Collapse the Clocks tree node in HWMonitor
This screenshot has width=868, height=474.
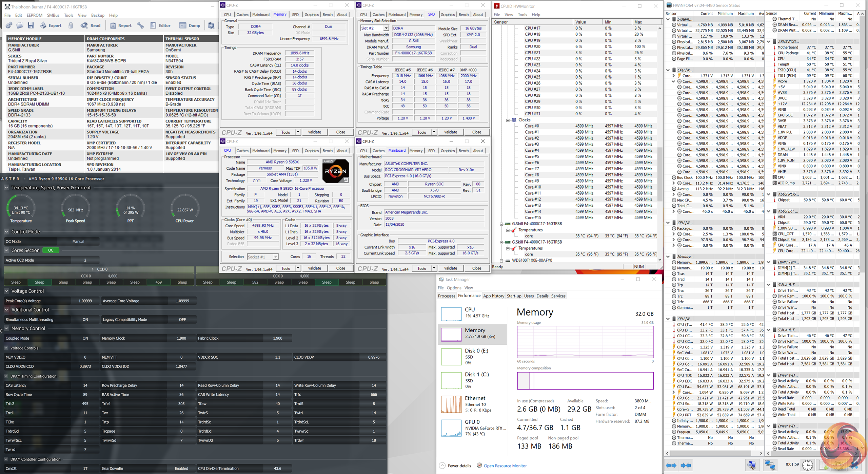click(508, 120)
